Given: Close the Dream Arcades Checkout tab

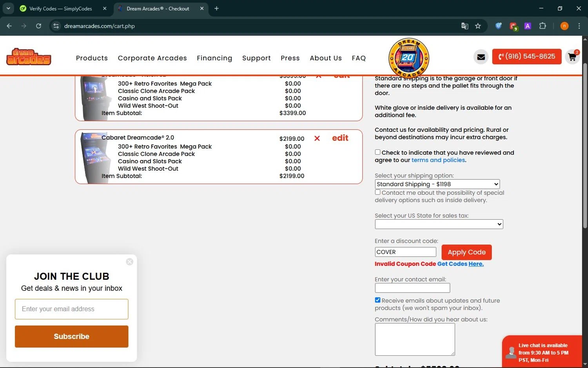Looking at the screenshot, I should click(x=202, y=8).
